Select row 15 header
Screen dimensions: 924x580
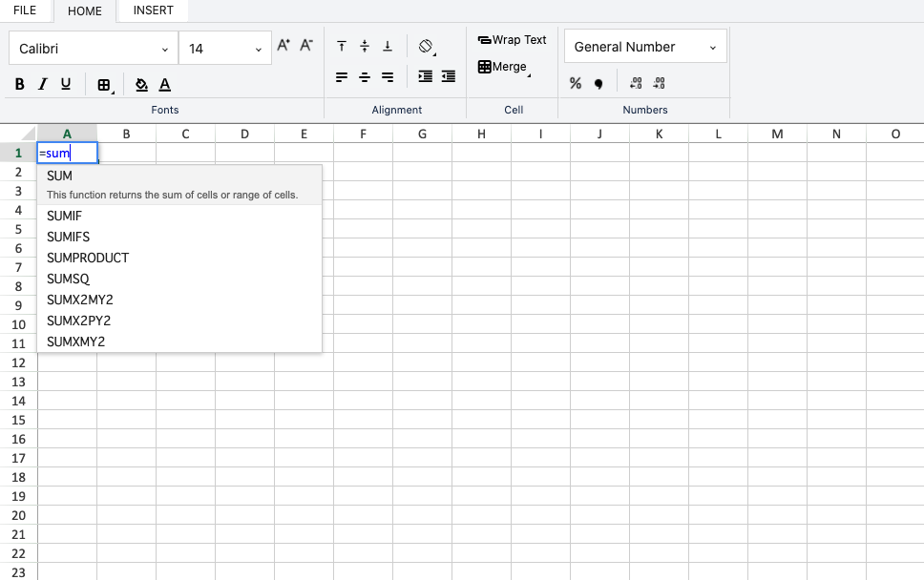pyautogui.click(x=18, y=420)
